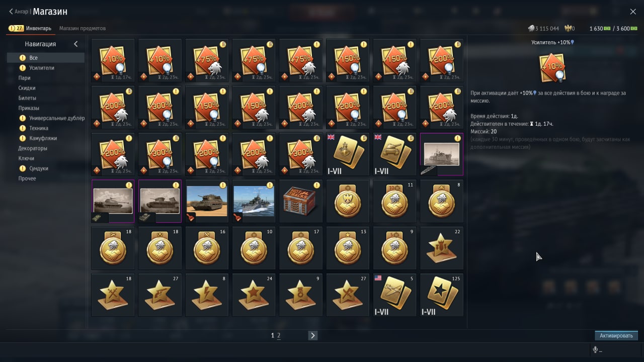This screenshot has height=362, width=644.
Task: Switch to Магазин предметов tab
Action: click(83, 28)
